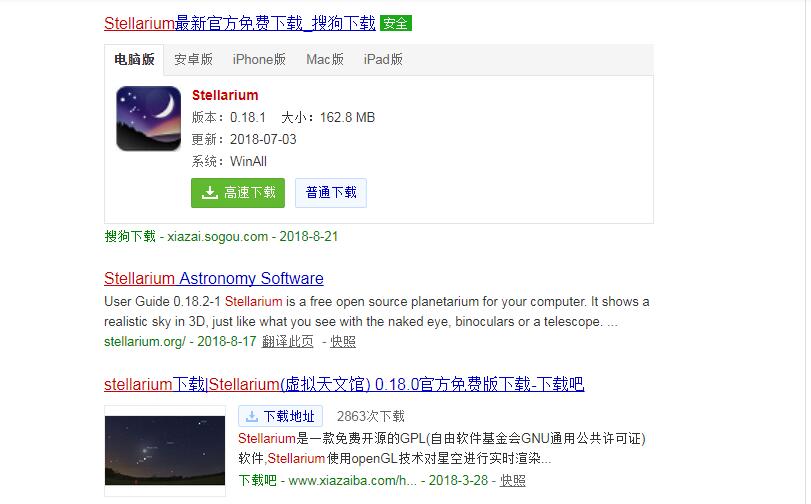The height and width of the screenshot is (504, 811).
Task: Open the night sky screenshot thumbnail
Action: click(x=164, y=450)
